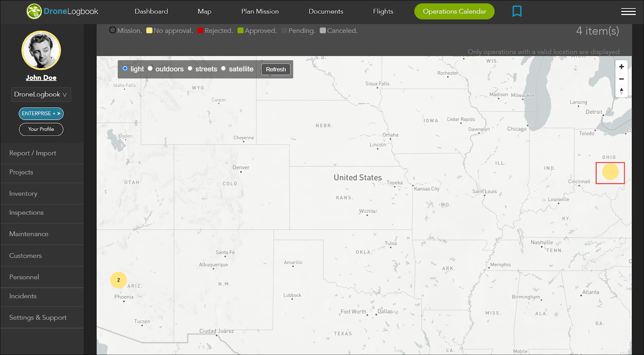This screenshot has height=355, width=644.
Task: Open the Flights page
Action: click(383, 11)
